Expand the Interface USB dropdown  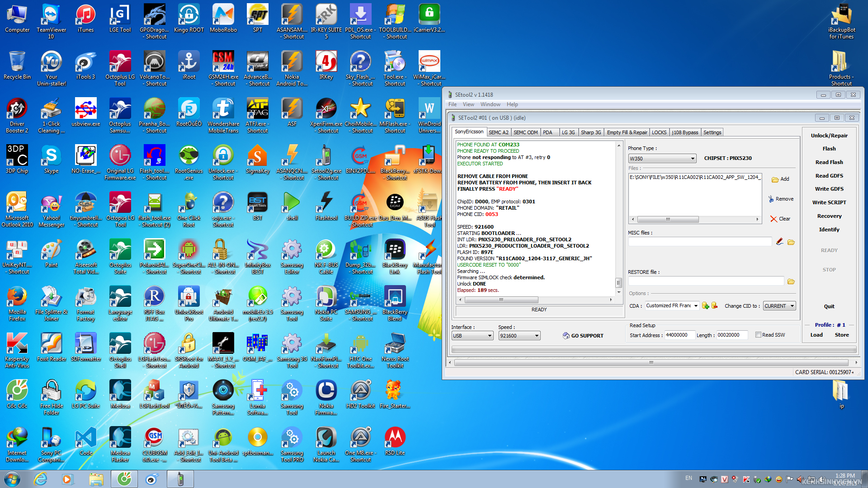(490, 336)
